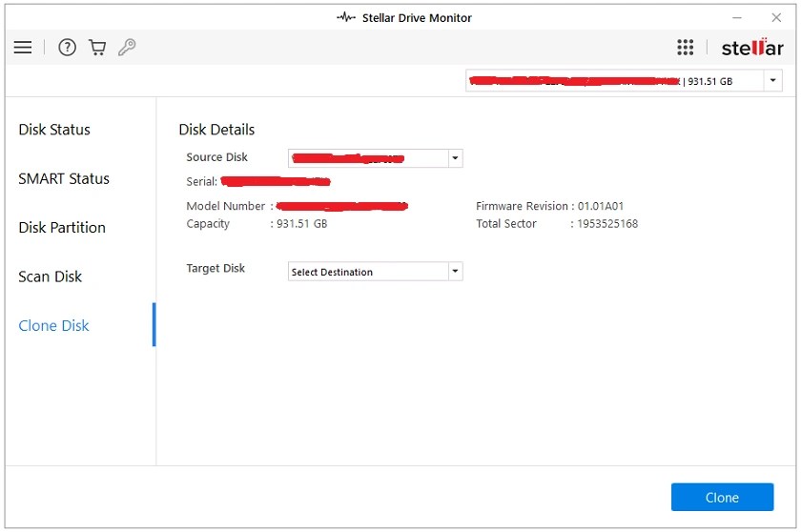Go to the Scan Disk tab

50,276
